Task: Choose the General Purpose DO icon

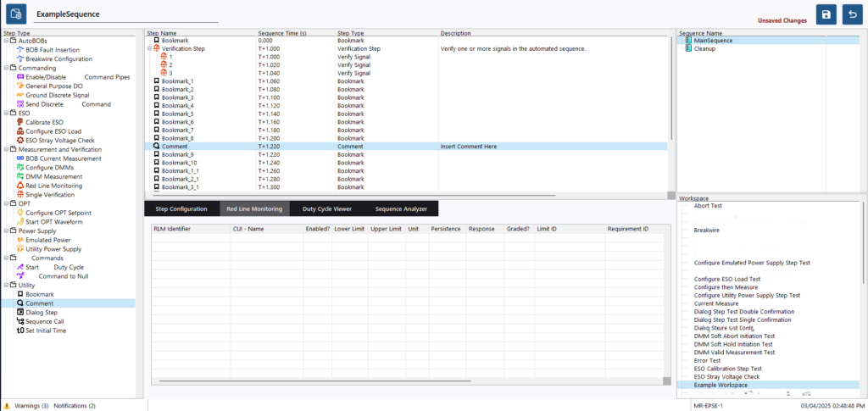Action: (x=21, y=86)
